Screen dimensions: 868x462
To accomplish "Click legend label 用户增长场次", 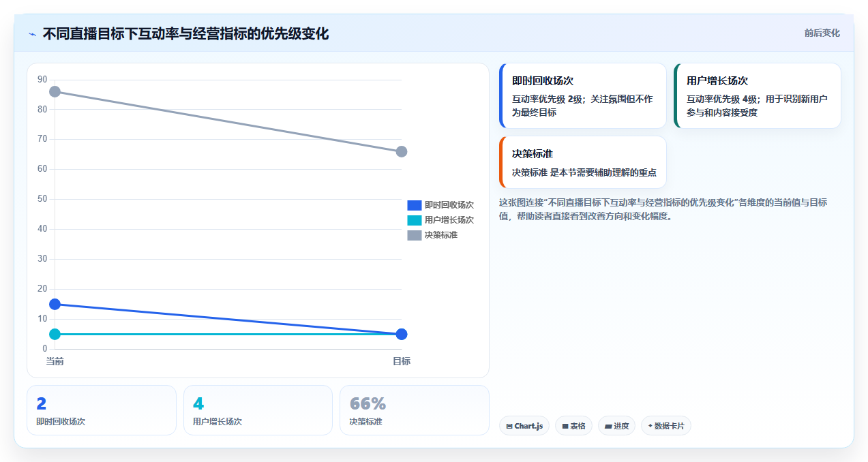I will (x=449, y=220).
